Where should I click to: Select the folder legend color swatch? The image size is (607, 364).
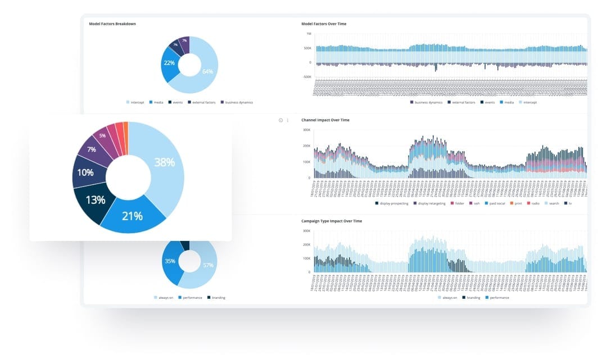tap(451, 203)
